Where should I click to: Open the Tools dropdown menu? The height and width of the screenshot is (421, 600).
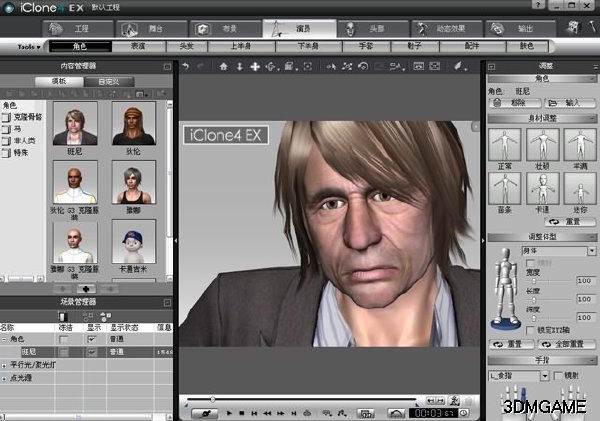tap(28, 47)
